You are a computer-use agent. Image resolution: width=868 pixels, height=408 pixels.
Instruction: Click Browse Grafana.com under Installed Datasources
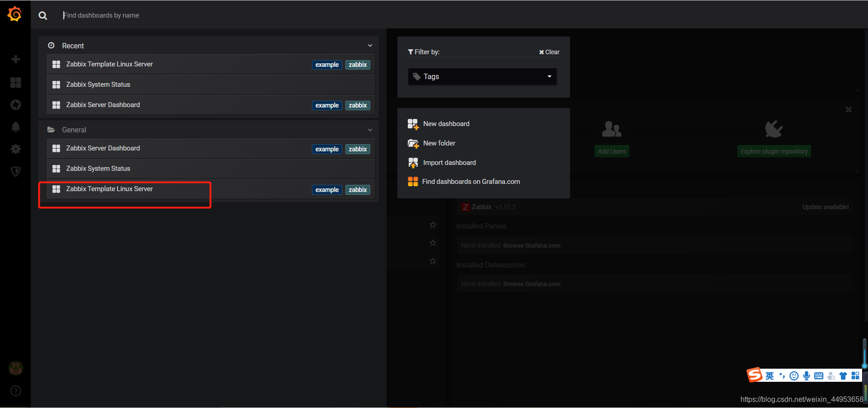click(532, 284)
